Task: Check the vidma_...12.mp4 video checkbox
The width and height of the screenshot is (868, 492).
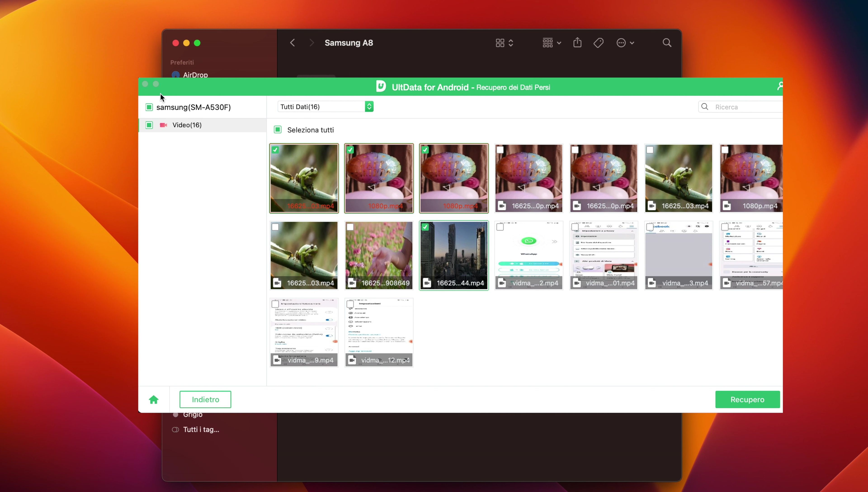Action: [x=350, y=304]
